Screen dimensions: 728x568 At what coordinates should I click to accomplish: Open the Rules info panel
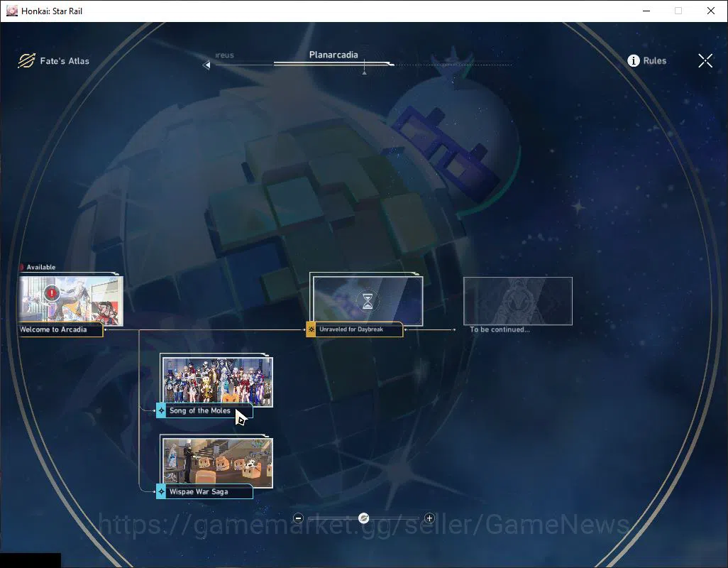tap(646, 60)
